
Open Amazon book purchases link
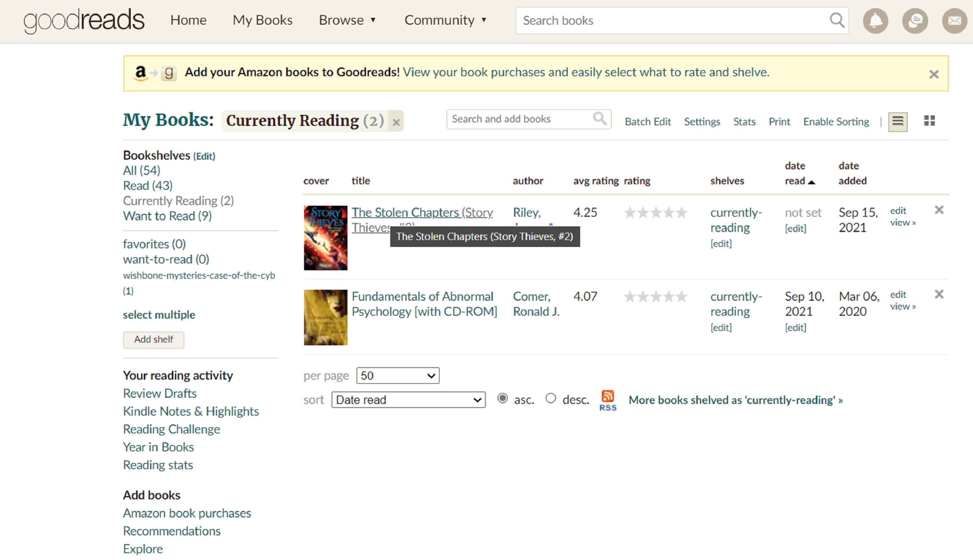pos(187,513)
